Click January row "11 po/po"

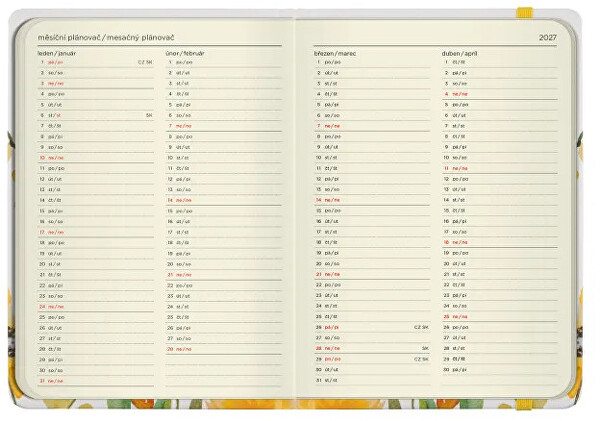[96, 168]
